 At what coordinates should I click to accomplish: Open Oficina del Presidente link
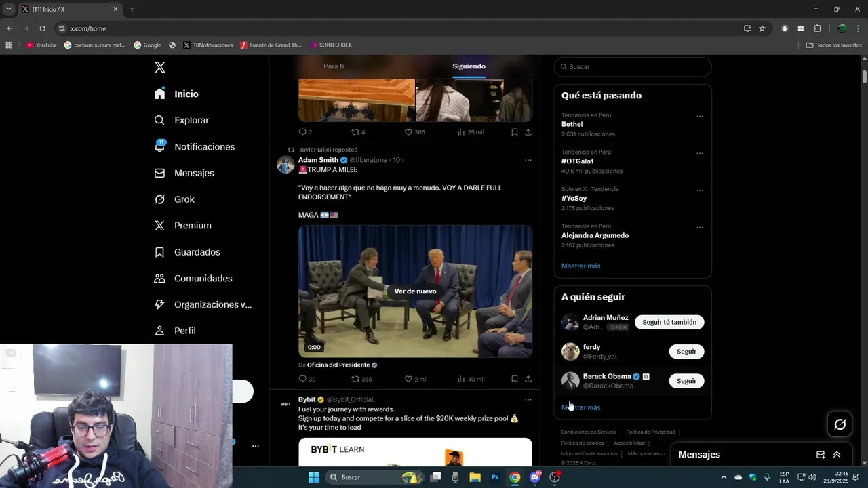tap(342, 365)
